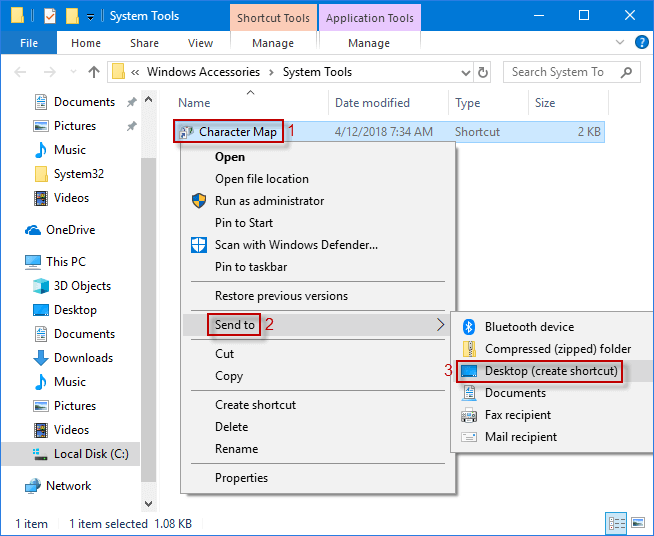The width and height of the screenshot is (654, 536).
Task: Choose Run as administrator
Action: tap(318, 201)
